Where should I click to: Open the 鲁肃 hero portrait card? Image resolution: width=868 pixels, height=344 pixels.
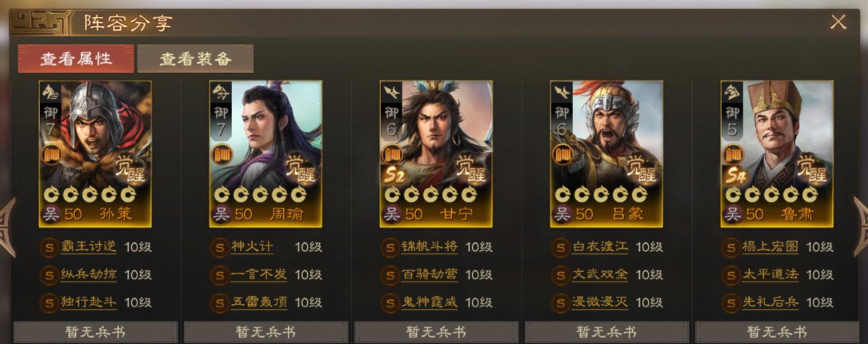(777, 154)
